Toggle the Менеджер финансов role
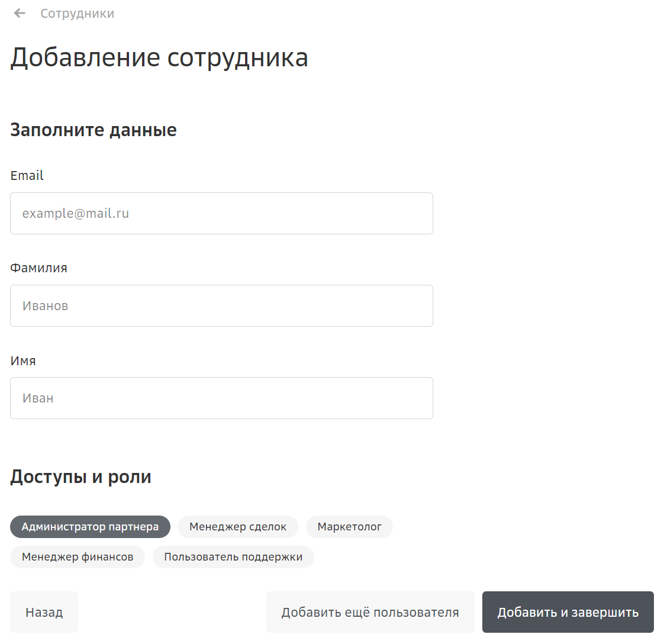Viewport: 664px width, 644px height. 78,557
